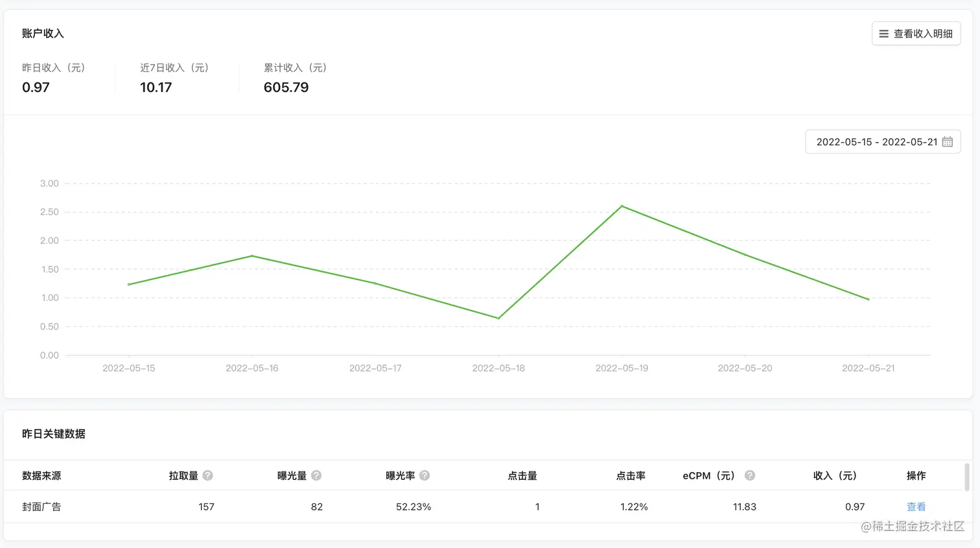The width and height of the screenshot is (980, 548).
Task: Open 查看 link in 封面广告 row
Action: coord(916,506)
